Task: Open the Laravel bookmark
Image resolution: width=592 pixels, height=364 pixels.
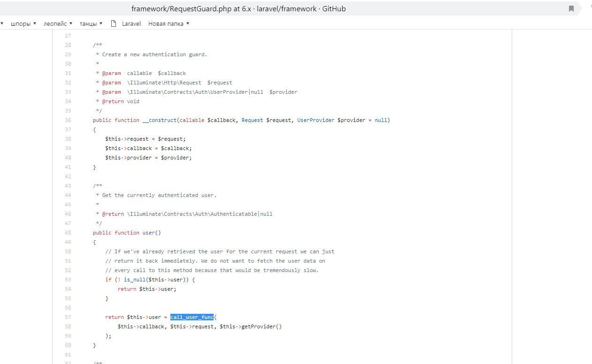Action: coord(131,23)
